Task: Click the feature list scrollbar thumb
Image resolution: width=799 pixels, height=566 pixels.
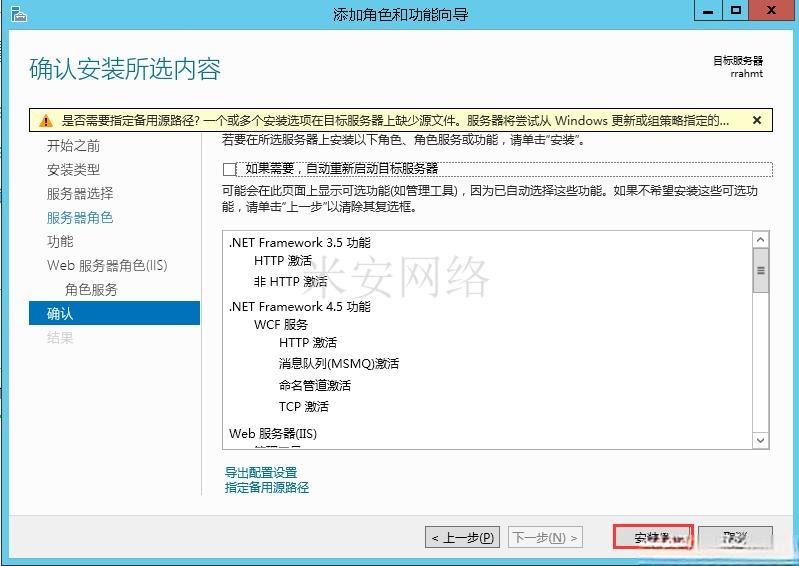Action: click(761, 271)
